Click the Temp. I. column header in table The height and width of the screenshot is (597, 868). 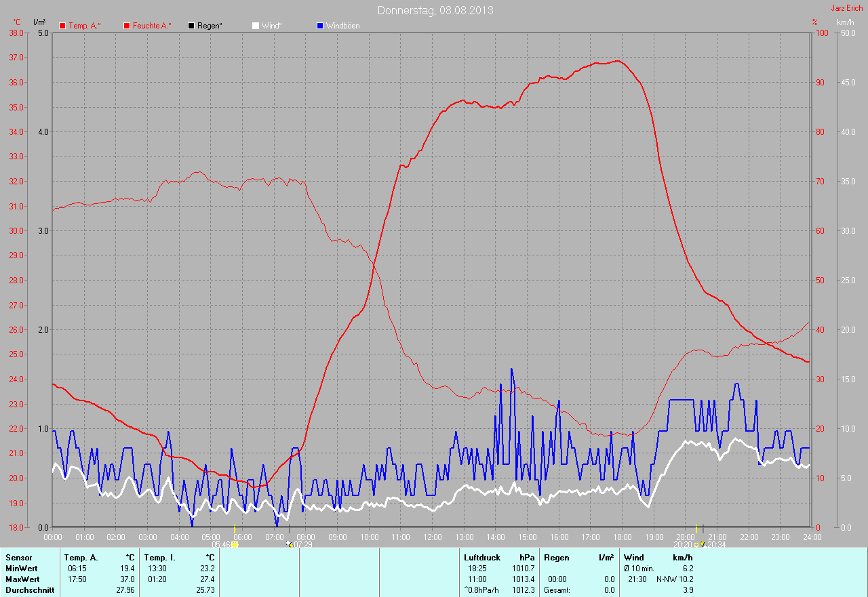coord(160,558)
